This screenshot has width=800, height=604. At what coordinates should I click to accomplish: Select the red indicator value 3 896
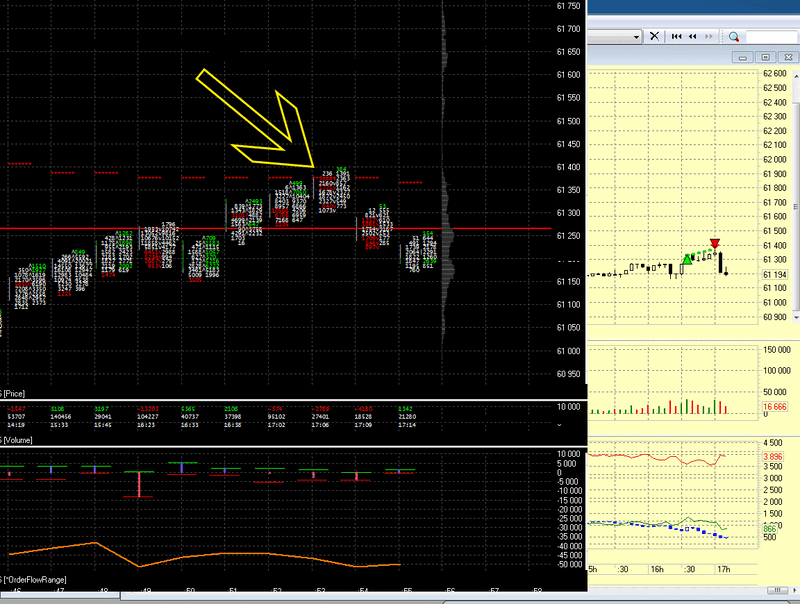click(772, 457)
